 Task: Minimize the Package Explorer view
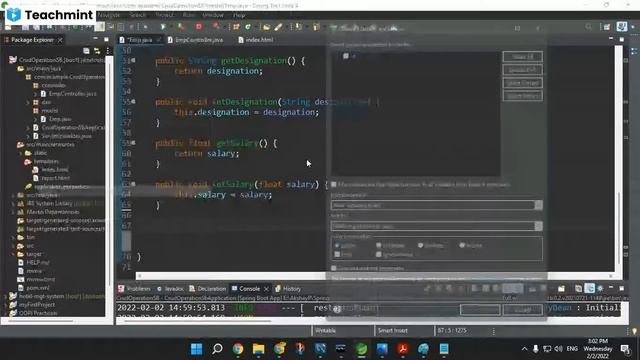point(96,39)
